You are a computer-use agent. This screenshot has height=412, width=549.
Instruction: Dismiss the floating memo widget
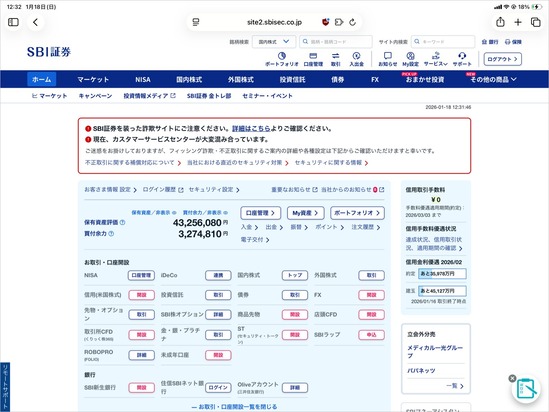[x=512, y=378]
